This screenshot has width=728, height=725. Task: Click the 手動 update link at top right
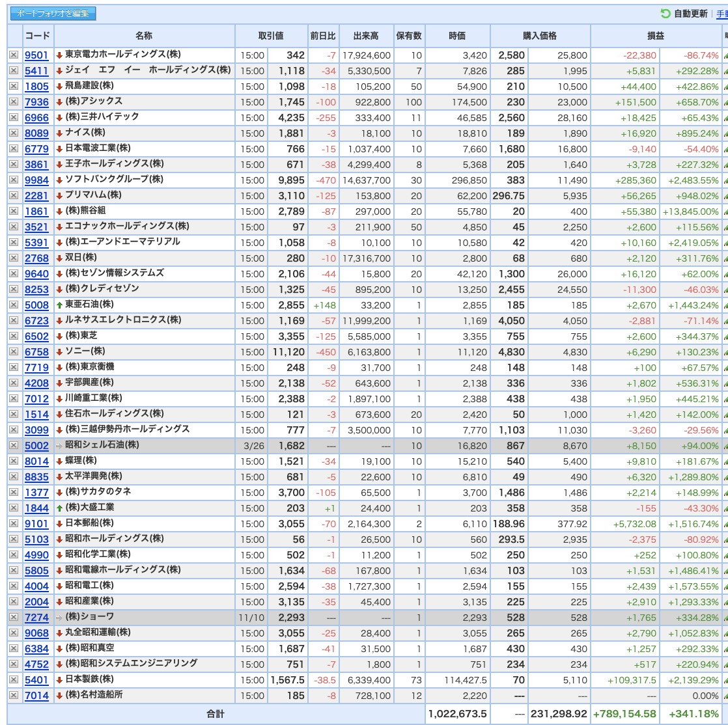click(722, 14)
